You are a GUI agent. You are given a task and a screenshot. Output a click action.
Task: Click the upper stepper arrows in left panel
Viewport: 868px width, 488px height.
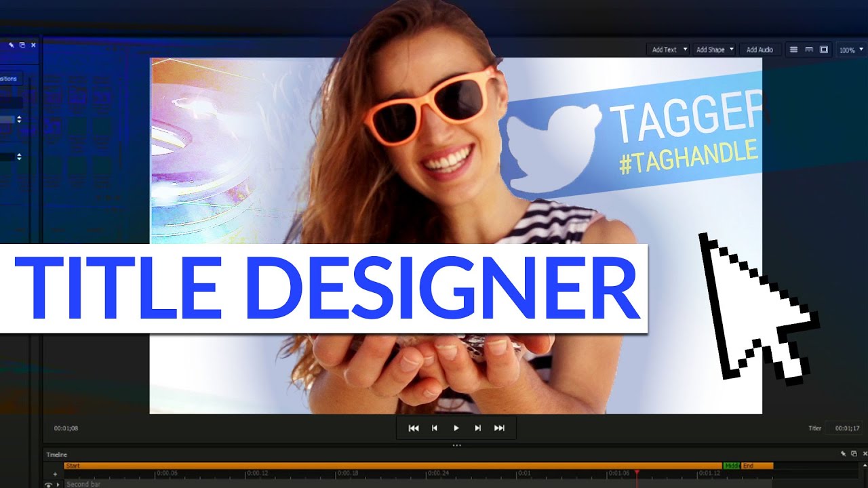click(19, 119)
